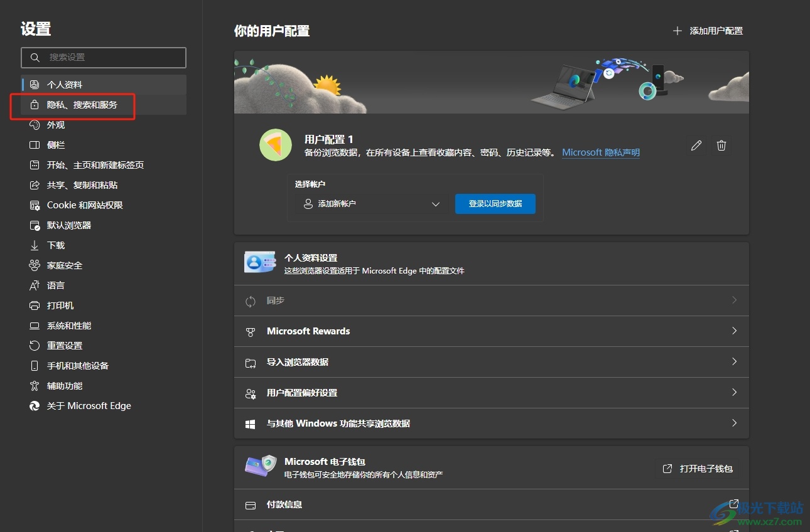The width and height of the screenshot is (810, 532).
Task: Open 隐私、搜索和服务 settings section
Action: pyautogui.click(x=104, y=105)
